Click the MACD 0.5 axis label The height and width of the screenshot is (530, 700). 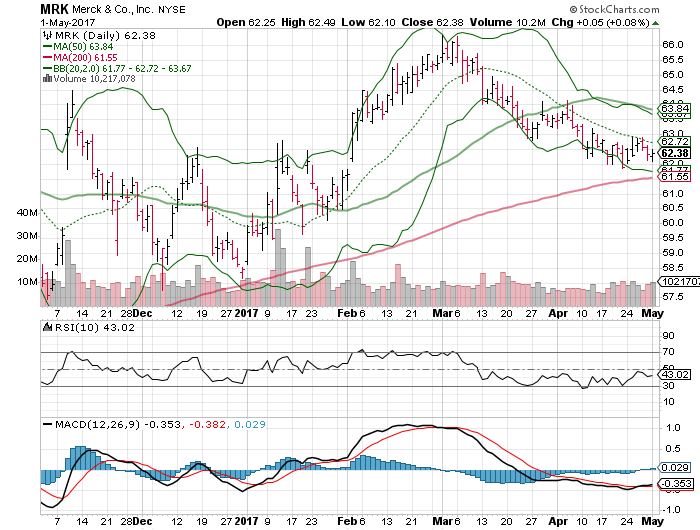coord(672,449)
